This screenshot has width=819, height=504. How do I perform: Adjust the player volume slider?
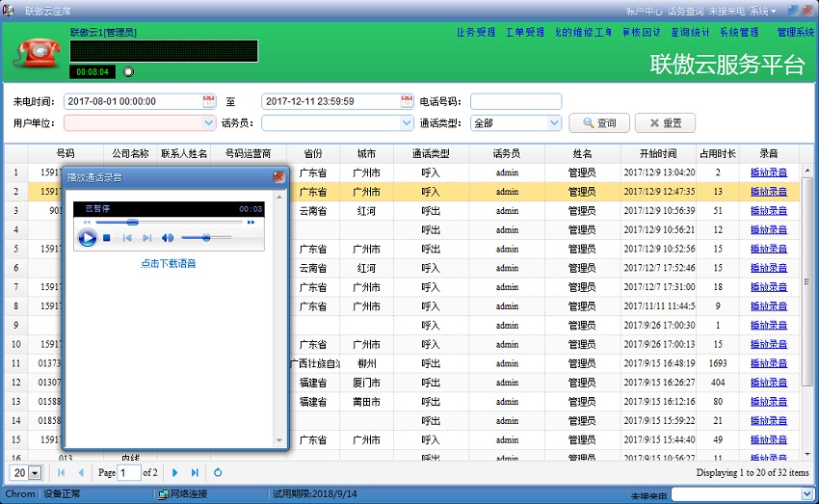(205, 238)
